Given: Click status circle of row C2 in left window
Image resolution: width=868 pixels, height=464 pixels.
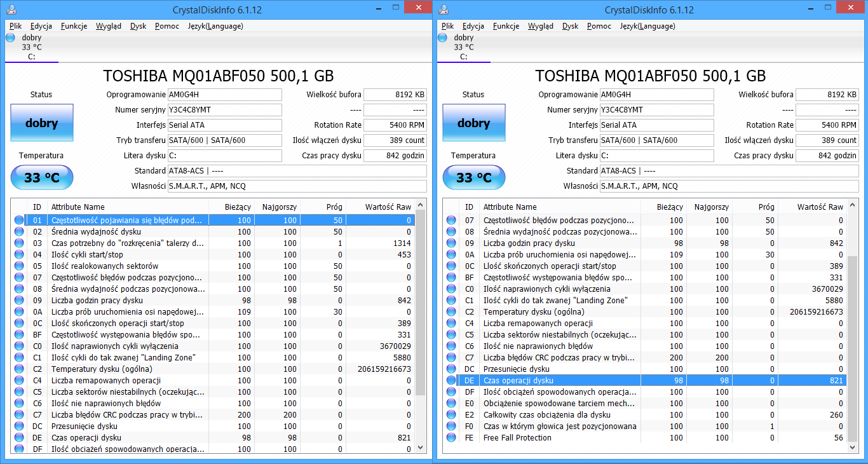Looking at the screenshot, I should tap(20, 369).
